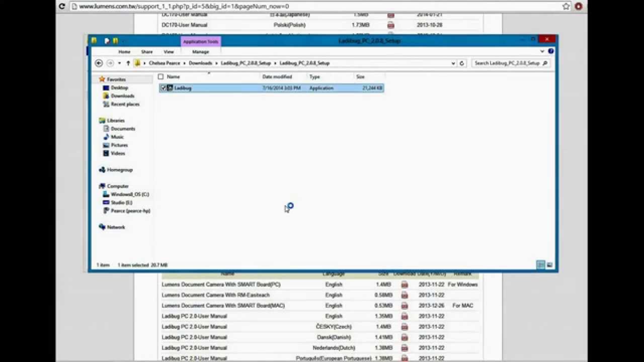Screen dimensions: 644x362
Task: Expand the Explorer ribbon chevron
Action: click(x=542, y=51)
